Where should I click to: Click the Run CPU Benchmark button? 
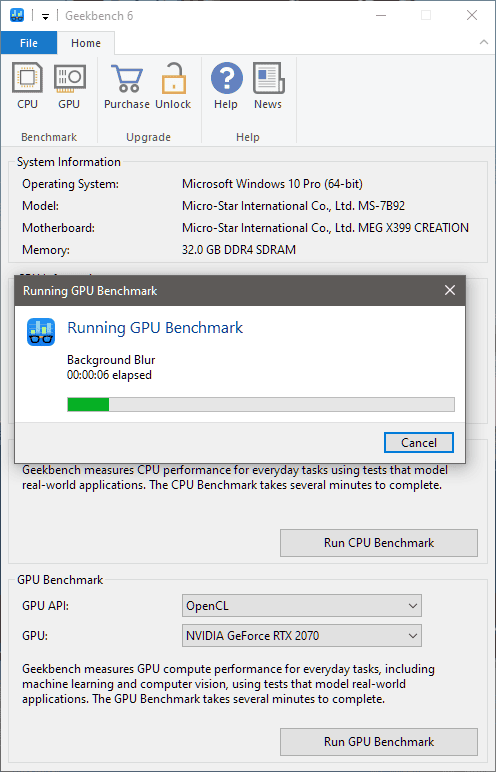coord(379,543)
